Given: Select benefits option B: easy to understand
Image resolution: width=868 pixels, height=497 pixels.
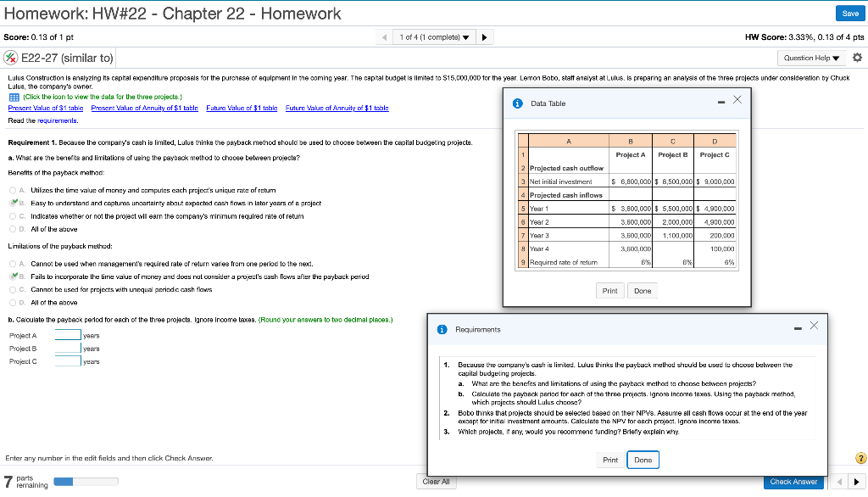Looking at the screenshot, I should (13, 203).
